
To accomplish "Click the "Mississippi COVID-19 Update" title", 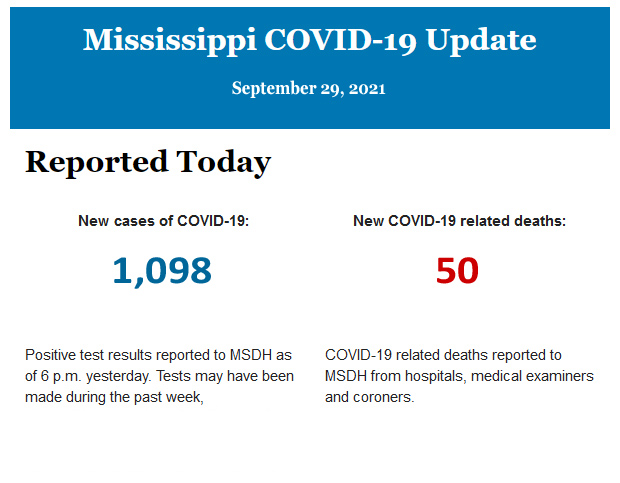I will tap(309, 40).
